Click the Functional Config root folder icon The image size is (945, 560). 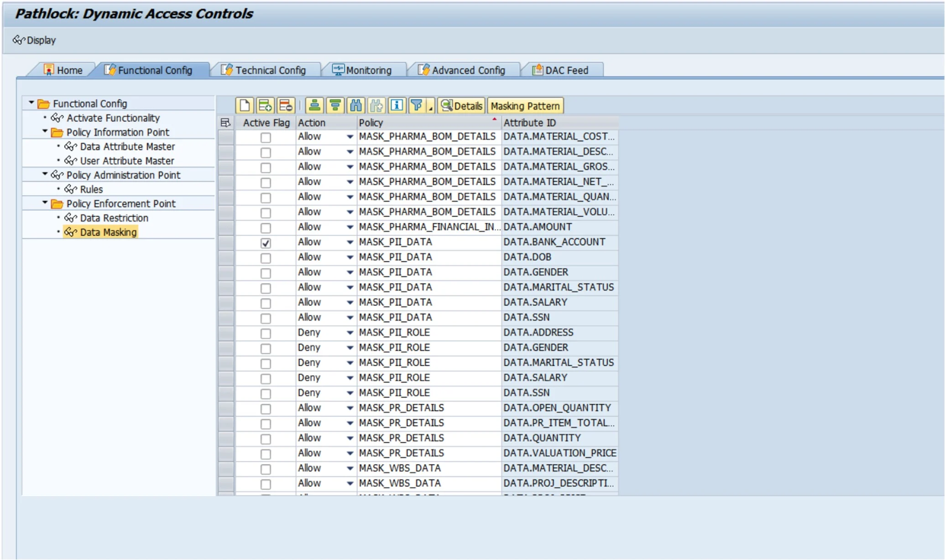click(44, 104)
